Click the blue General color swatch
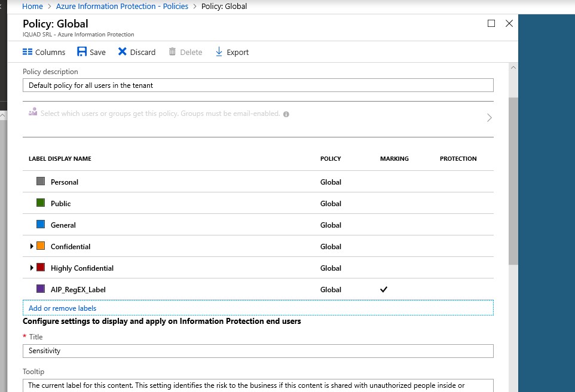 point(41,224)
